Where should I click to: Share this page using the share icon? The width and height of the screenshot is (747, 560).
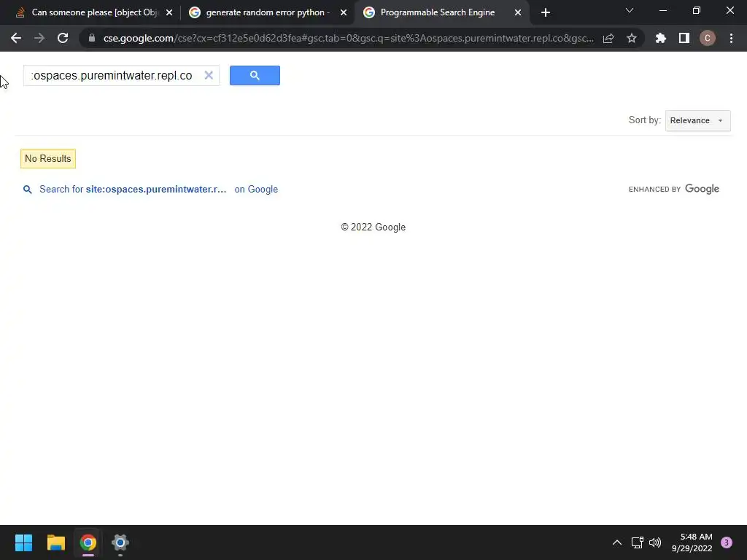pyautogui.click(x=608, y=38)
